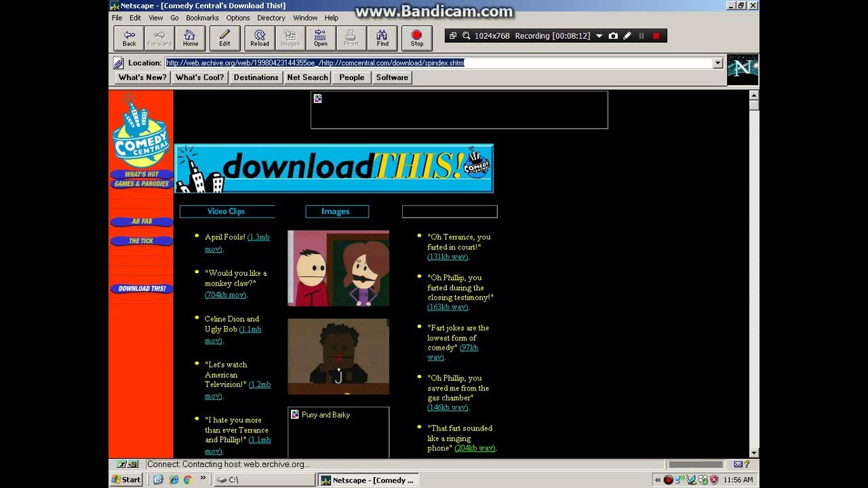The image size is (868, 488).
Task: Download gas chamber 146kb wav
Action: [448, 407]
